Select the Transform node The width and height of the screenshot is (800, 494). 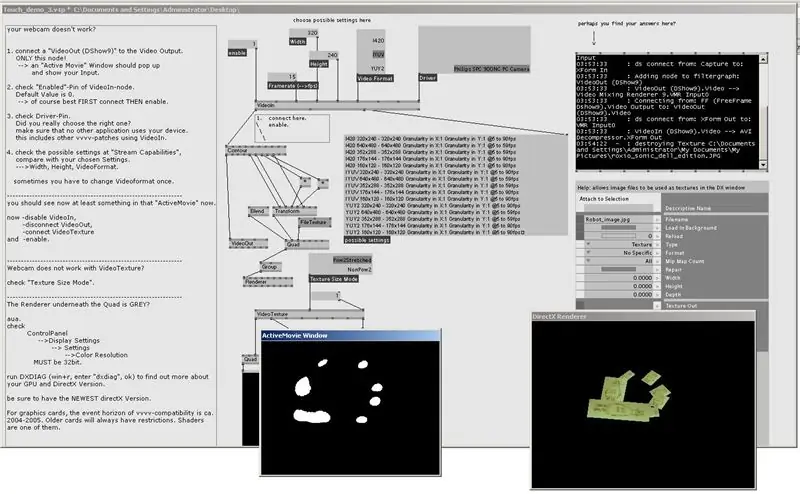294,211
